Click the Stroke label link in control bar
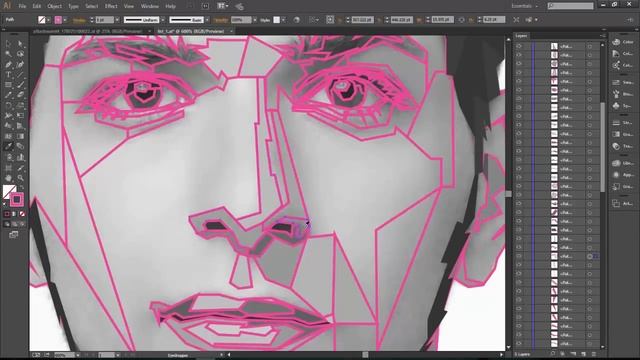The width and height of the screenshot is (640, 360). pyautogui.click(x=79, y=20)
